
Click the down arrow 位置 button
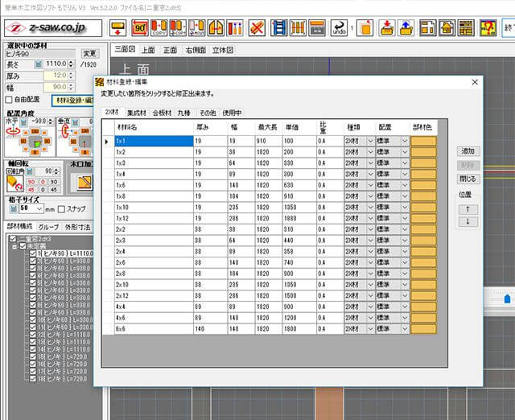pyautogui.click(x=468, y=221)
